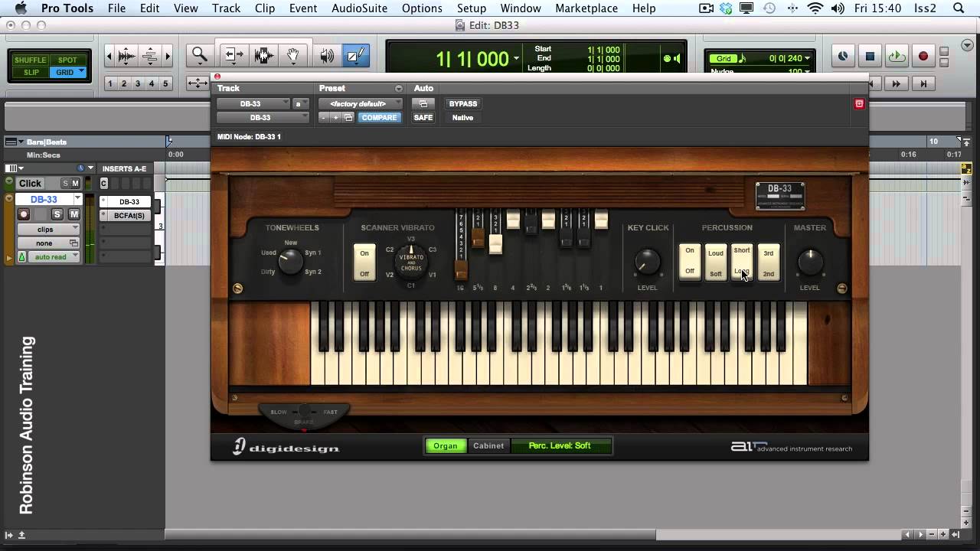Toggle Percussion 3rd/2nd harmonic switch
Viewport: 980px width, 551px height.
769,262
